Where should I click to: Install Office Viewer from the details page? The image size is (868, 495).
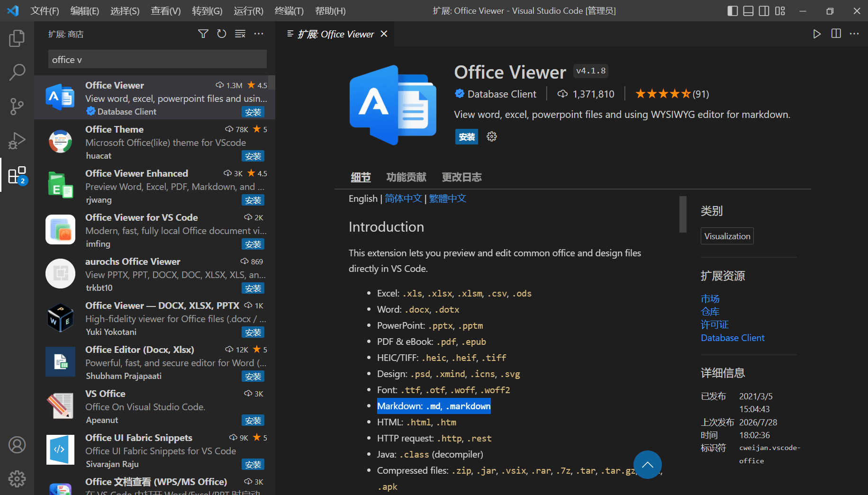point(467,137)
